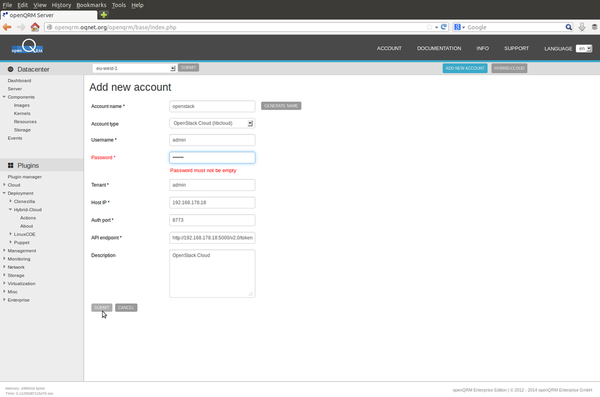The image size is (600, 397).
Task: Click into the Description text area
Action: tap(212, 273)
